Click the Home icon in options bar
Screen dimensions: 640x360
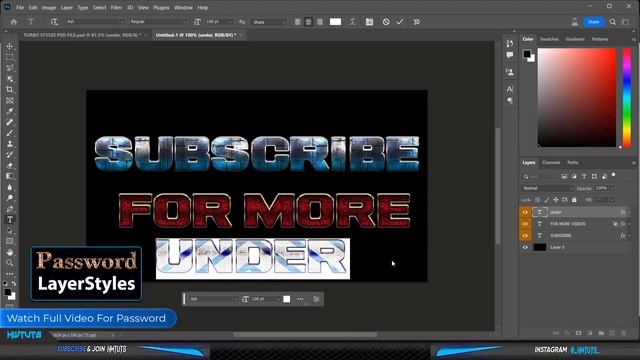click(14, 22)
